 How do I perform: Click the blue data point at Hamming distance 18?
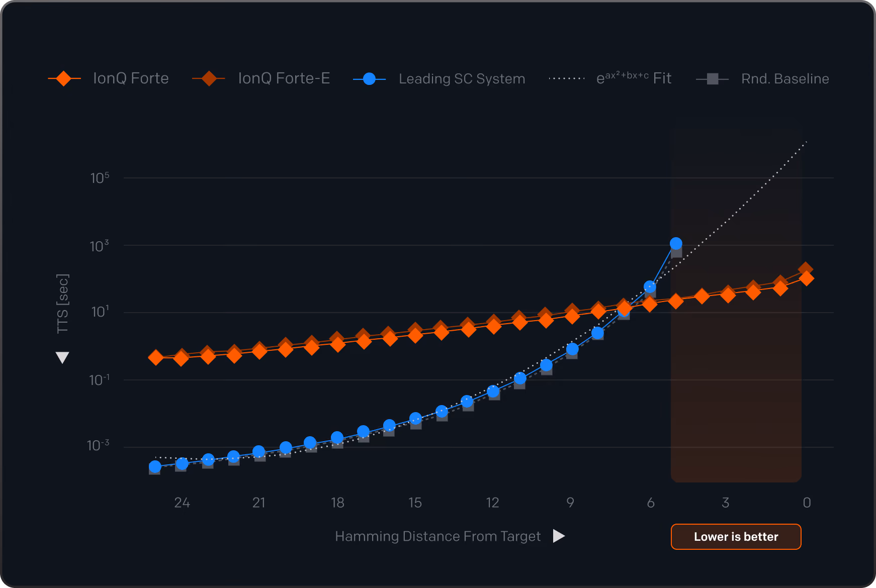coord(337,438)
